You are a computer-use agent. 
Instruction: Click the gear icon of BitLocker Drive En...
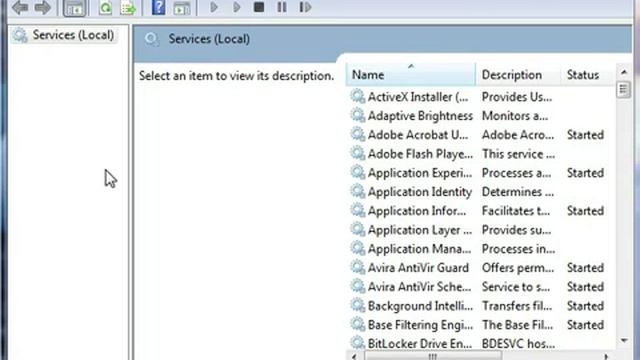coord(358,343)
